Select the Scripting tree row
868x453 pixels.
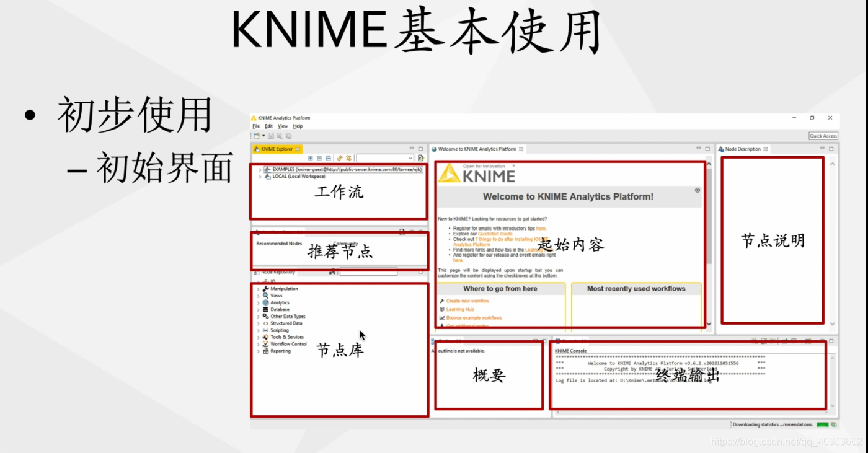(276, 330)
